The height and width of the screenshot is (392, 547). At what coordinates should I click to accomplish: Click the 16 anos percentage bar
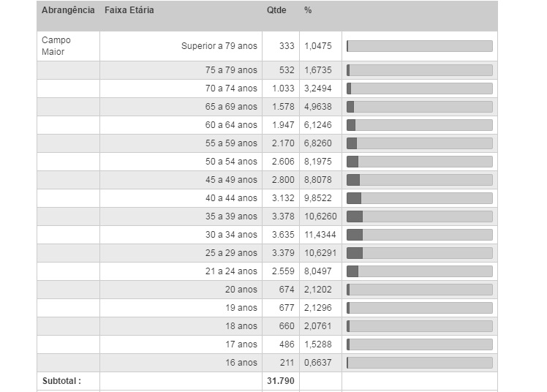pyautogui.click(x=420, y=363)
